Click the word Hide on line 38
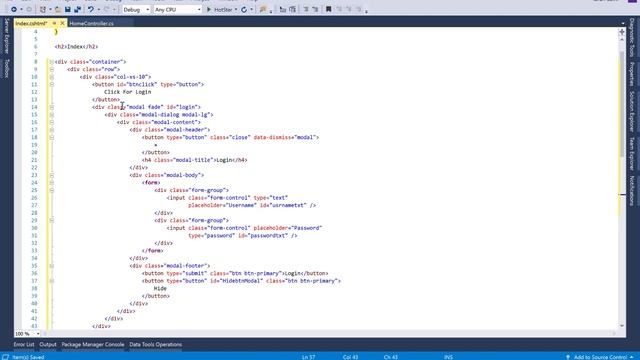 [x=160, y=289]
